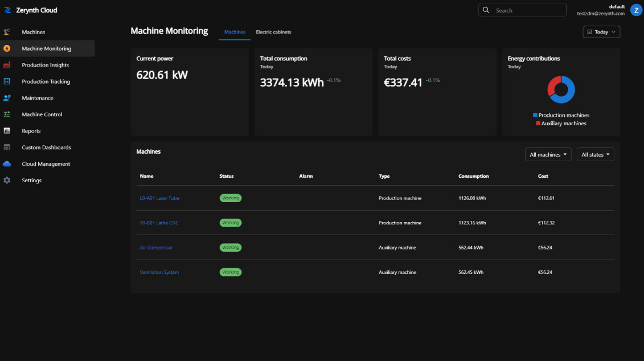Click the Name column header
Screen dimensions: 644x361
point(147,176)
